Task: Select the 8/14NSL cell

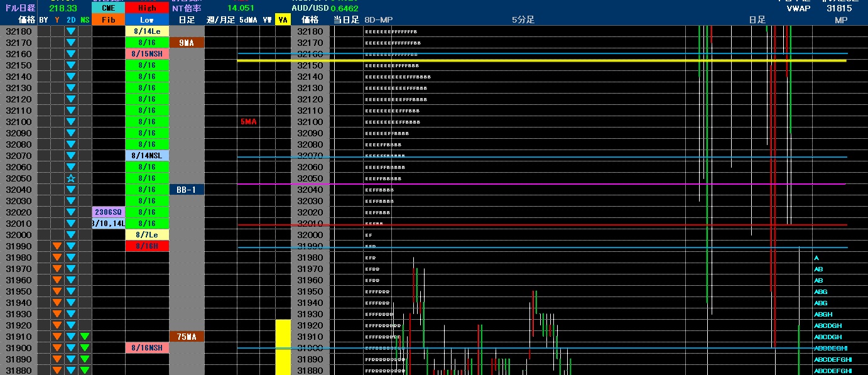Action: coord(147,156)
